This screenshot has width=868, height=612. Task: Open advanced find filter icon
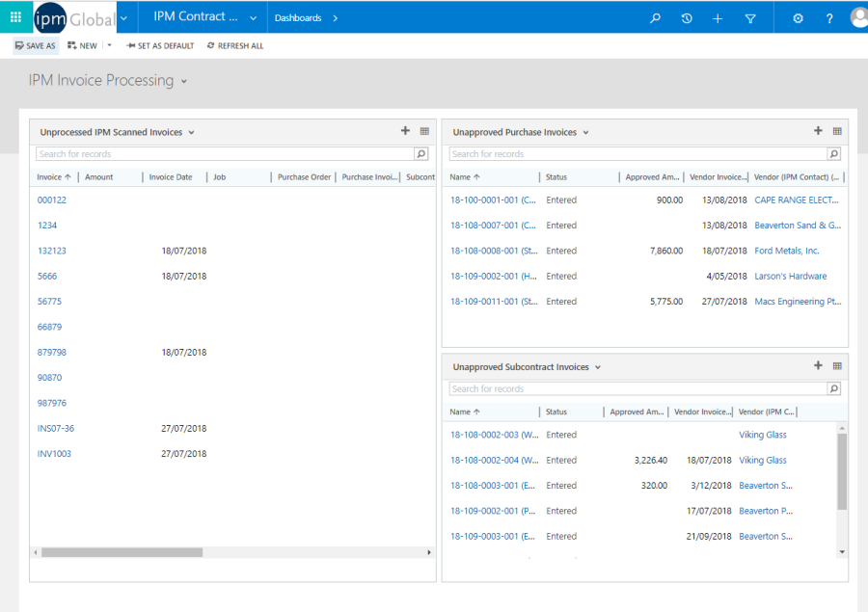[750, 17]
